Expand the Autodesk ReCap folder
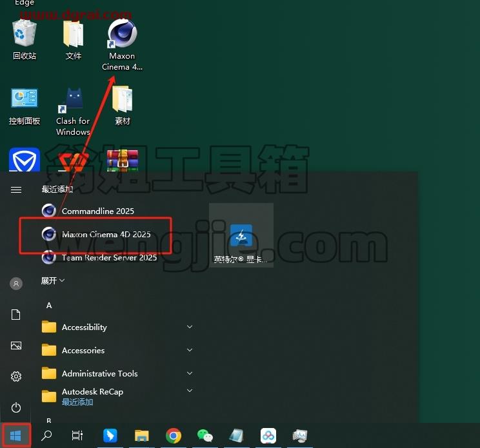 117,396
